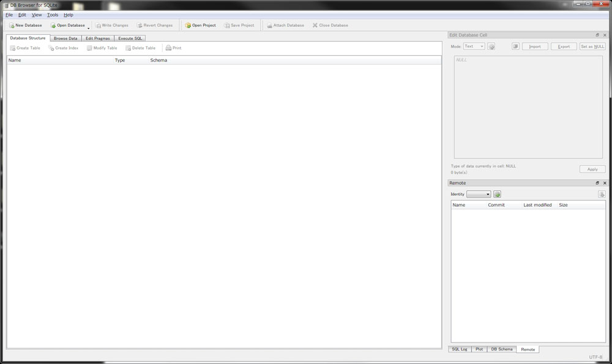Click the Create Table icon
The width and height of the screenshot is (612, 364).
point(12,48)
